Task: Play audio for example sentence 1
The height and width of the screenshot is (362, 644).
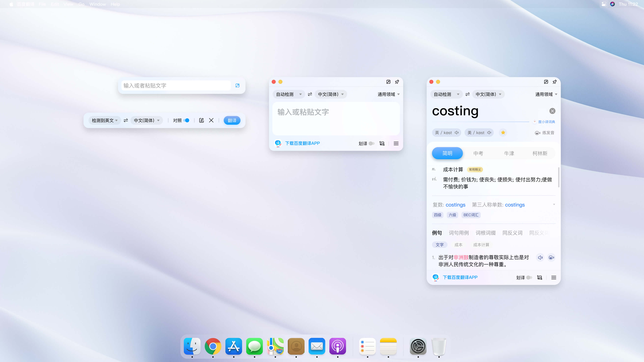Action: click(x=540, y=257)
